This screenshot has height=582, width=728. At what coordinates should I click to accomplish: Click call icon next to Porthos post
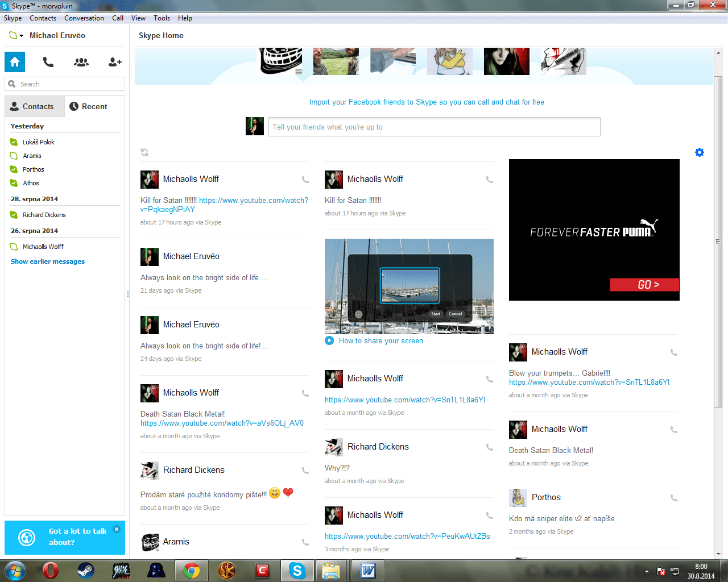(x=673, y=498)
